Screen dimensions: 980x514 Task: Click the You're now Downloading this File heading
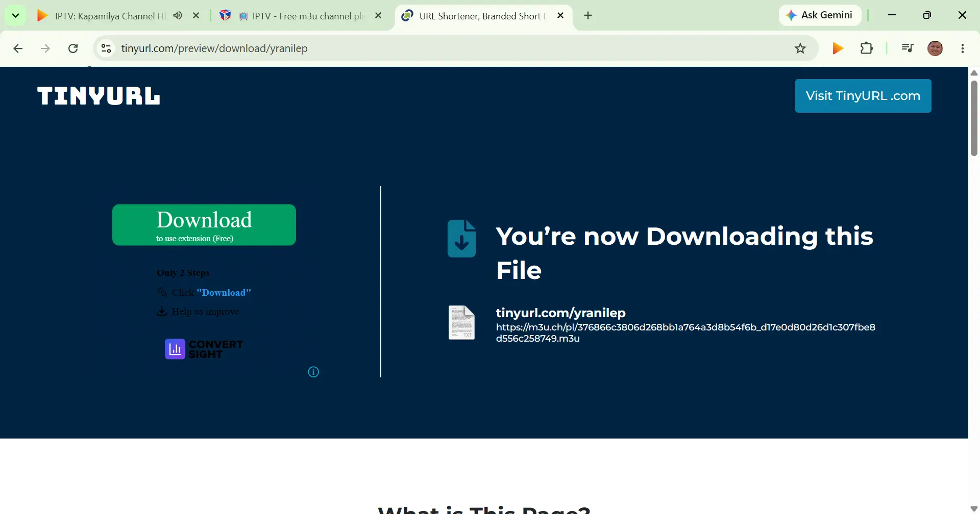click(684, 253)
